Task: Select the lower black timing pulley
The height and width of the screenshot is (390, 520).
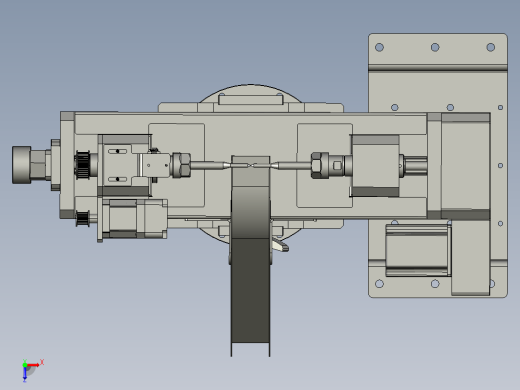Action: click(x=82, y=219)
